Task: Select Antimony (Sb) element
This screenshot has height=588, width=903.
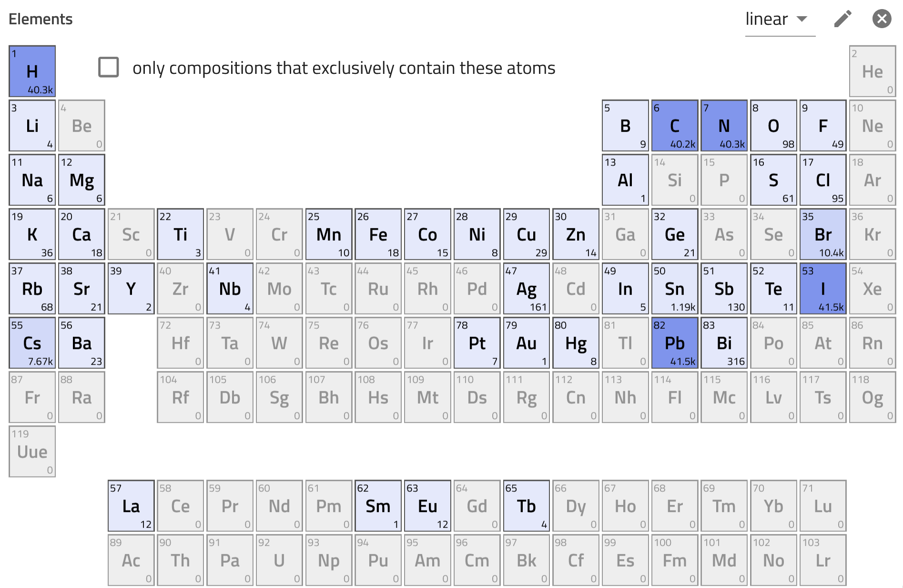Action: click(x=724, y=289)
